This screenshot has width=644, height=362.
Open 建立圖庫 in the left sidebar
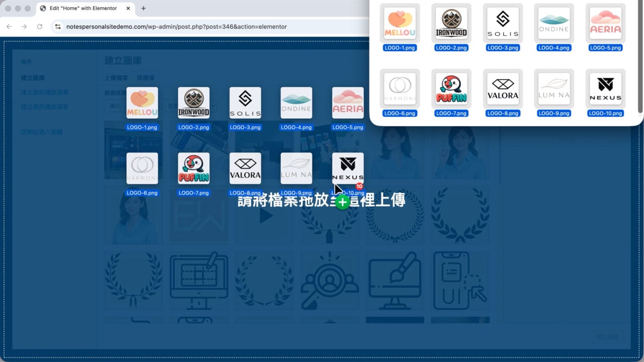point(33,78)
